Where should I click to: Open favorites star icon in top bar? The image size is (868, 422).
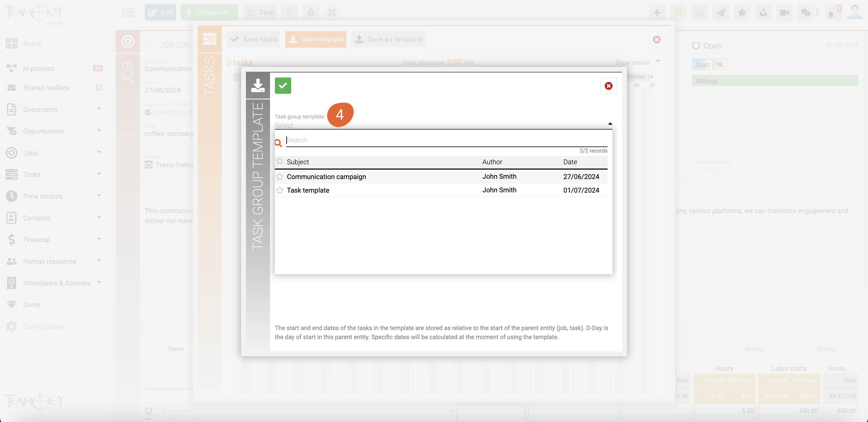point(742,13)
